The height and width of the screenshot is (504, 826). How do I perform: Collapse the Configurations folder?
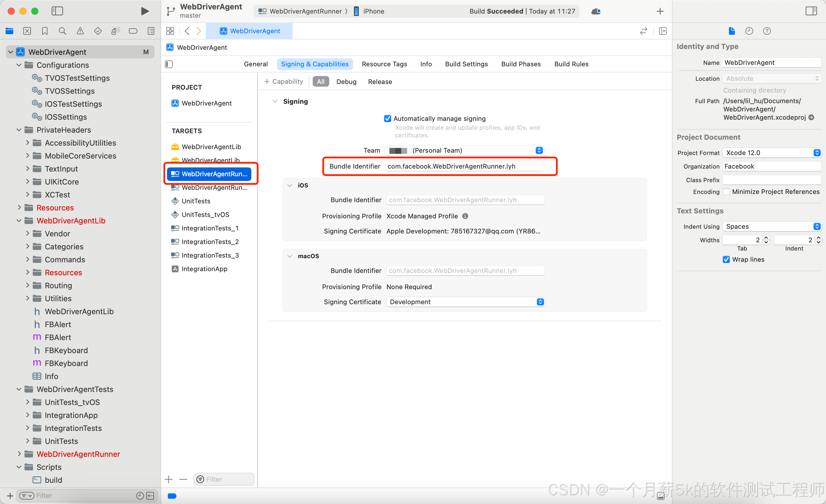19,65
